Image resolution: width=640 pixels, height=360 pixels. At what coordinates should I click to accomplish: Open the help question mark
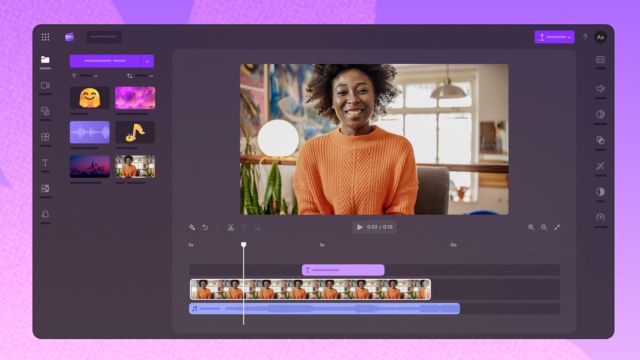point(585,37)
